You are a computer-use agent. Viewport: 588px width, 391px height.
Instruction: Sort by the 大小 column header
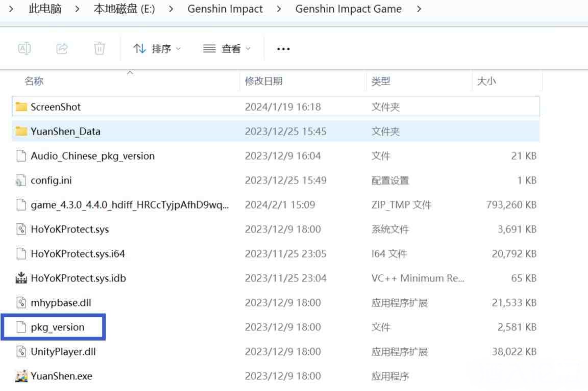click(486, 81)
